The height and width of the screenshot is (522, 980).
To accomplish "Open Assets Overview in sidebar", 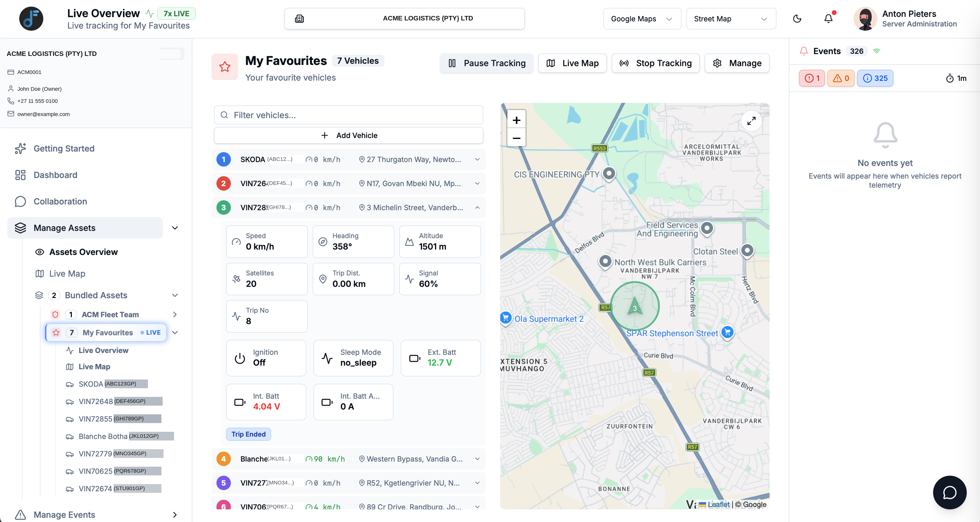I will point(83,252).
